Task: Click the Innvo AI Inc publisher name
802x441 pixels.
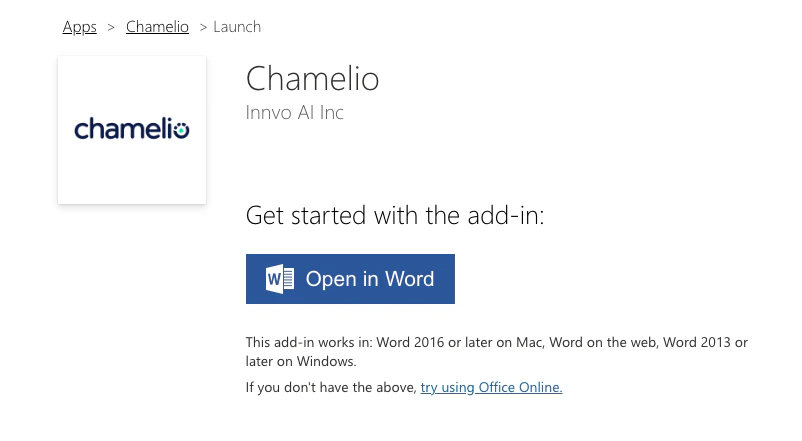Action: click(295, 113)
